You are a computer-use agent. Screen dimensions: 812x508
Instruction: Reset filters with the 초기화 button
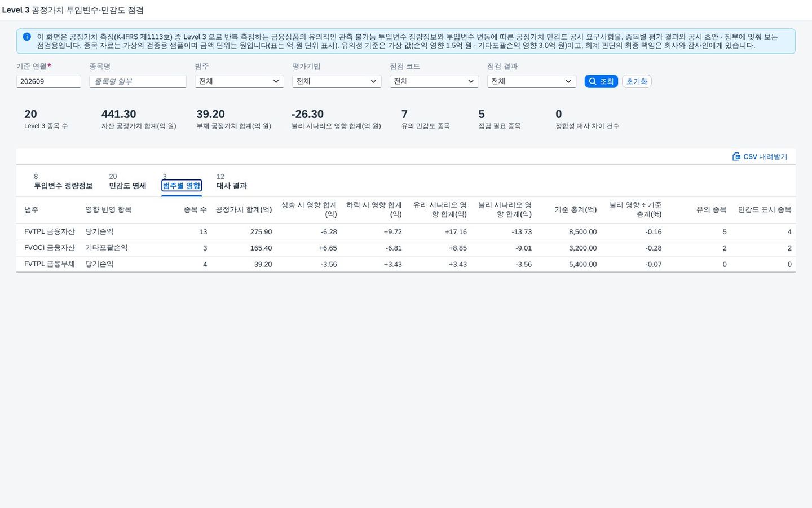[637, 81]
